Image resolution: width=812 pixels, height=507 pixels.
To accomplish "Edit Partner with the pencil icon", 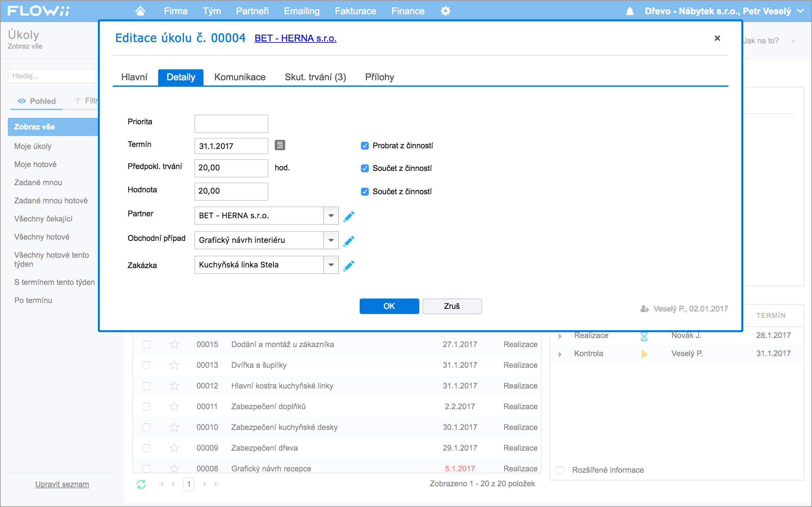I will (349, 216).
